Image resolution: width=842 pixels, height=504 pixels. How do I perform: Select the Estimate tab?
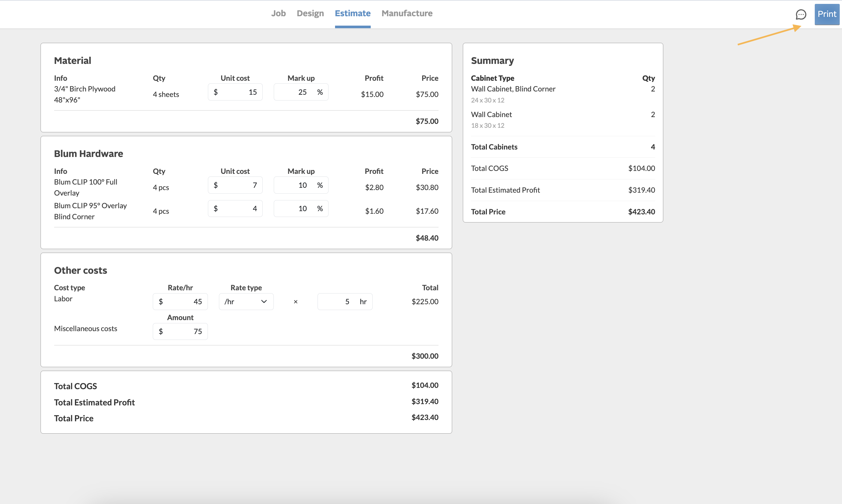[x=353, y=13]
